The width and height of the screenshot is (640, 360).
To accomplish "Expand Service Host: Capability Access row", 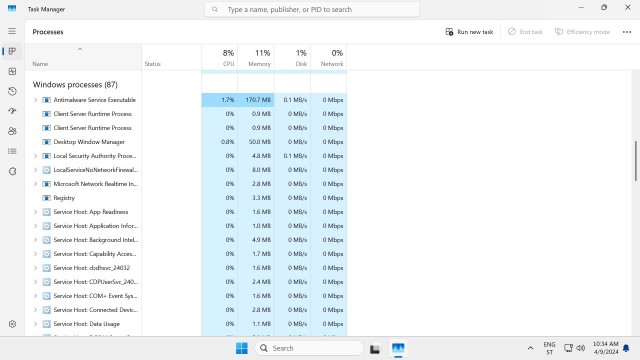I will click(36, 254).
